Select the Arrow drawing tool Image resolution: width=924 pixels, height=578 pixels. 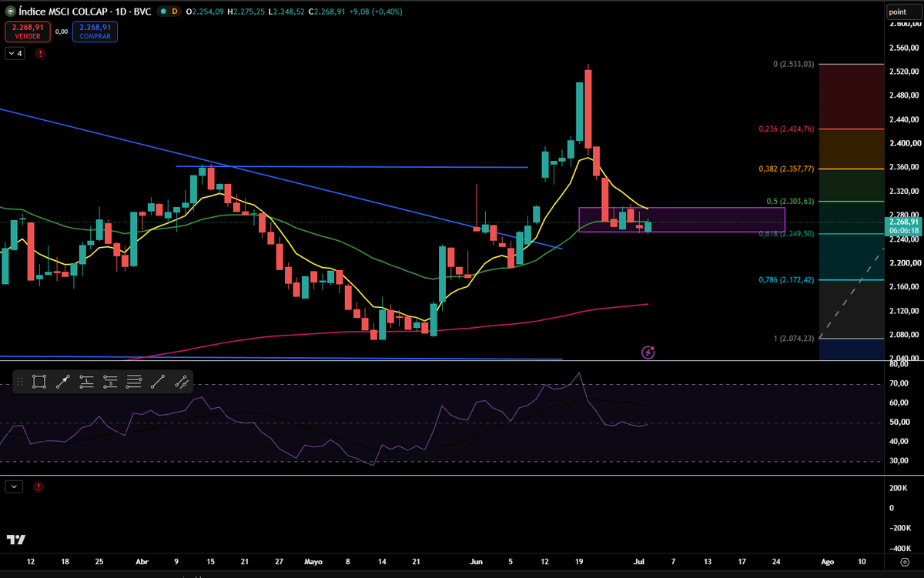[x=63, y=381]
